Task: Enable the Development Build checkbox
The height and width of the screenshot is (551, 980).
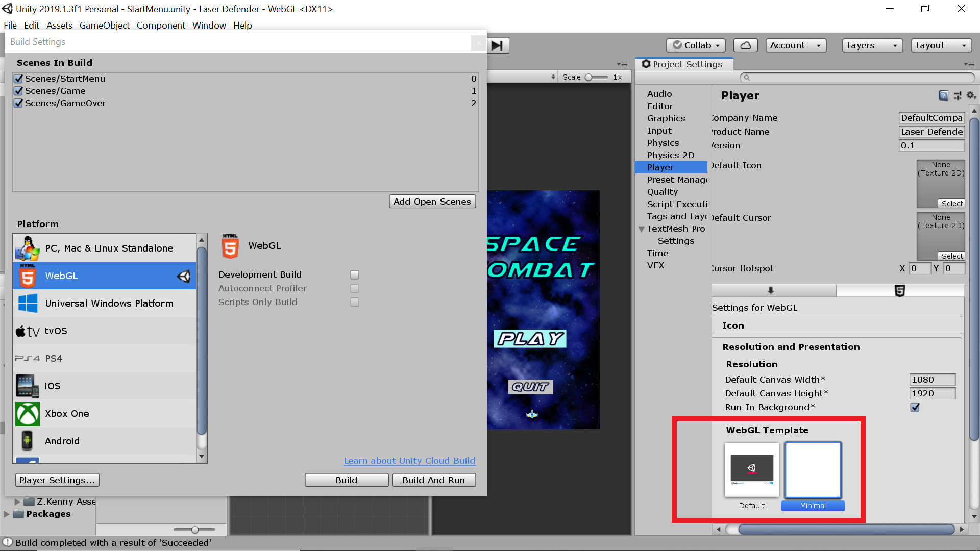Action: 355,274
